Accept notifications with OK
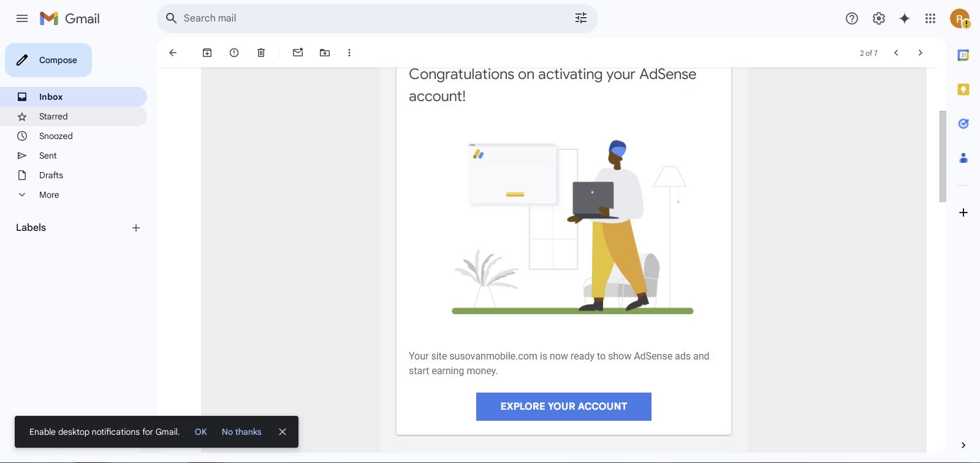The width and height of the screenshot is (980, 463). pyautogui.click(x=201, y=432)
